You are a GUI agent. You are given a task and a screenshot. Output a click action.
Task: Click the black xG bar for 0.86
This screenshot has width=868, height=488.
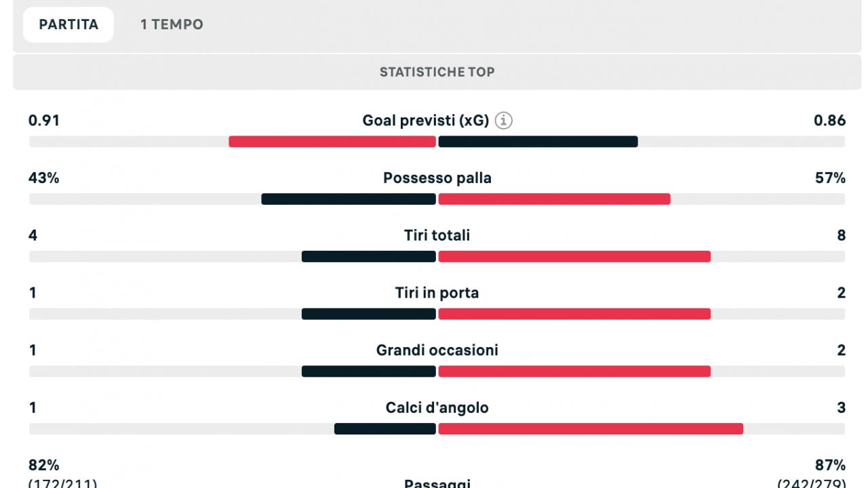click(x=538, y=142)
